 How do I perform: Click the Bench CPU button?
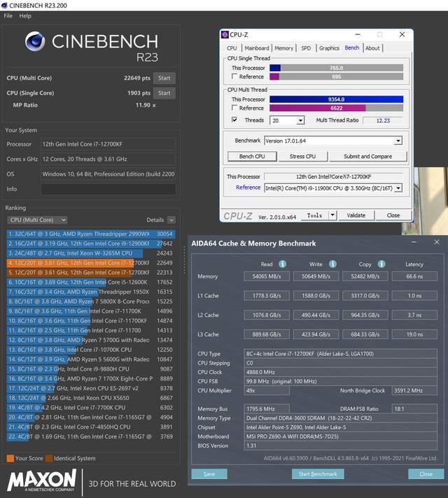[x=252, y=156]
